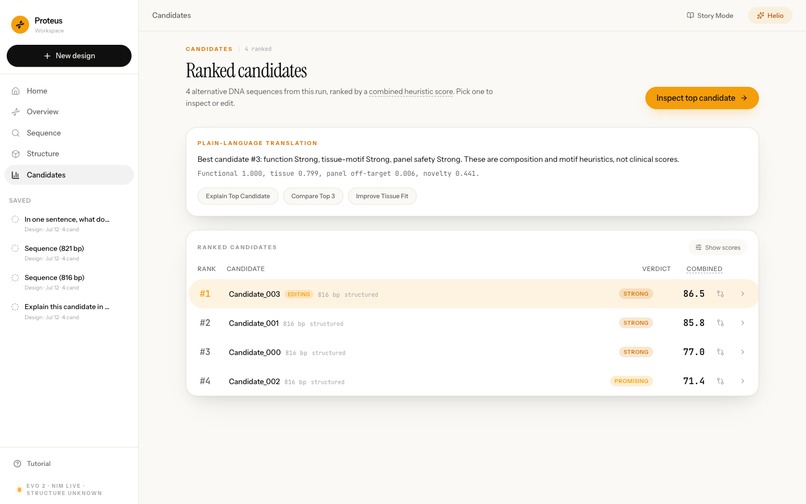Click Explain Top Candidate chip
Screen dimensions: 806x504
click(x=237, y=196)
